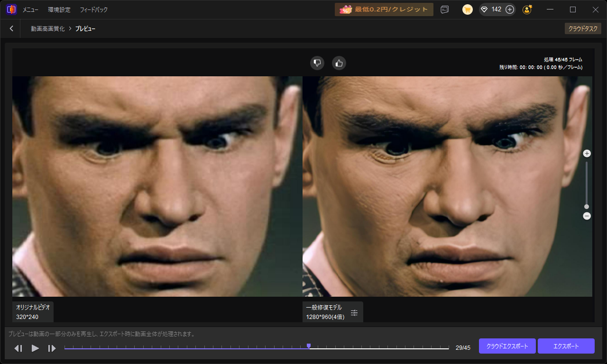This screenshot has height=364, width=607.
Task: Click the エクスポート button
Action: click(566, 346)
